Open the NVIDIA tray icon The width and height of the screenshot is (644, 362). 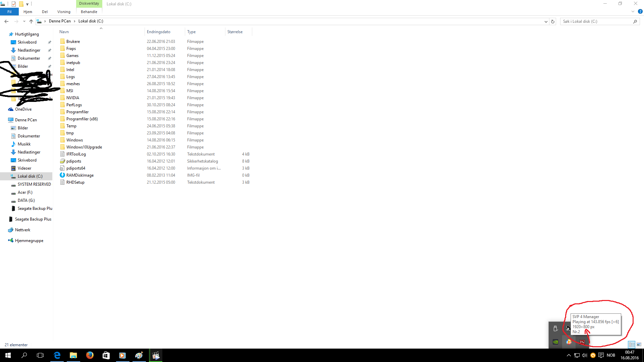(555, 342)
